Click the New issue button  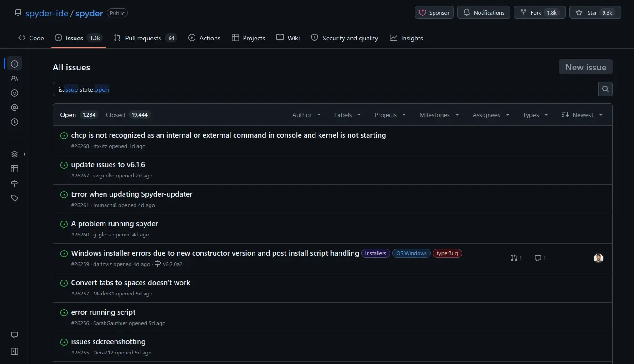pos(585,67)
